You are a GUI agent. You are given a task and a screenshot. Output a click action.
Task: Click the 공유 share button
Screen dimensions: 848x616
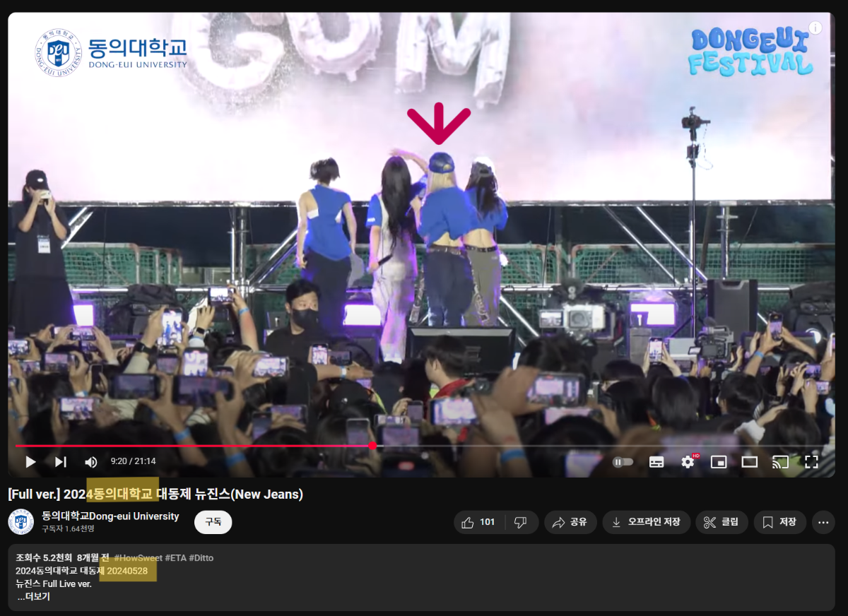click(x=570, y=522)
